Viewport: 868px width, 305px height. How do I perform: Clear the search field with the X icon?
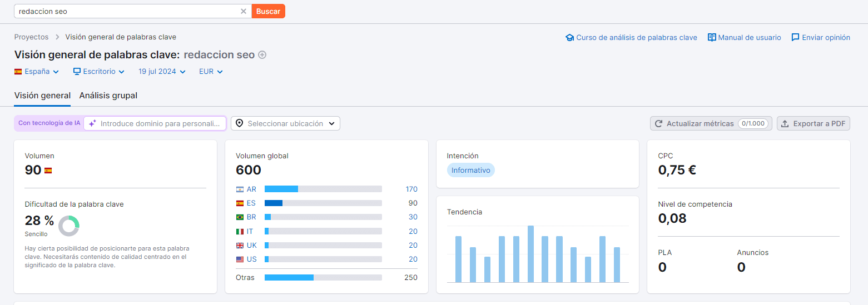pyautogui.click(x=244, y=11)
